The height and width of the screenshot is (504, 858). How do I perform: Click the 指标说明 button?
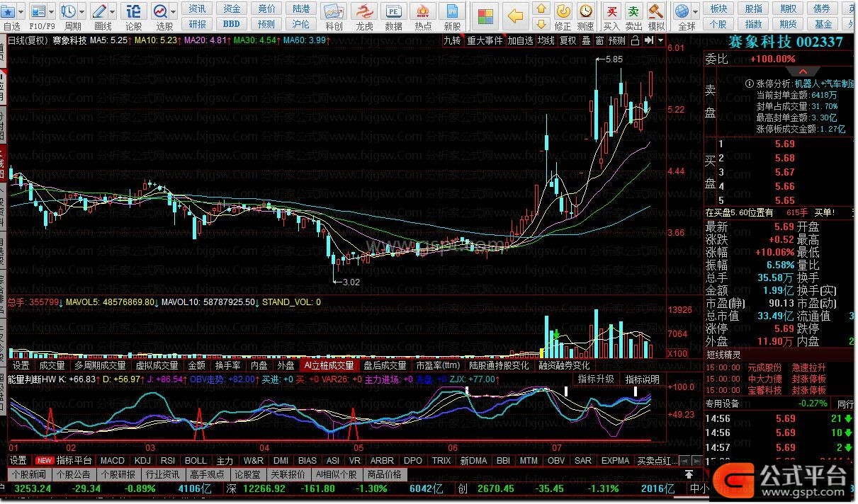642,379
